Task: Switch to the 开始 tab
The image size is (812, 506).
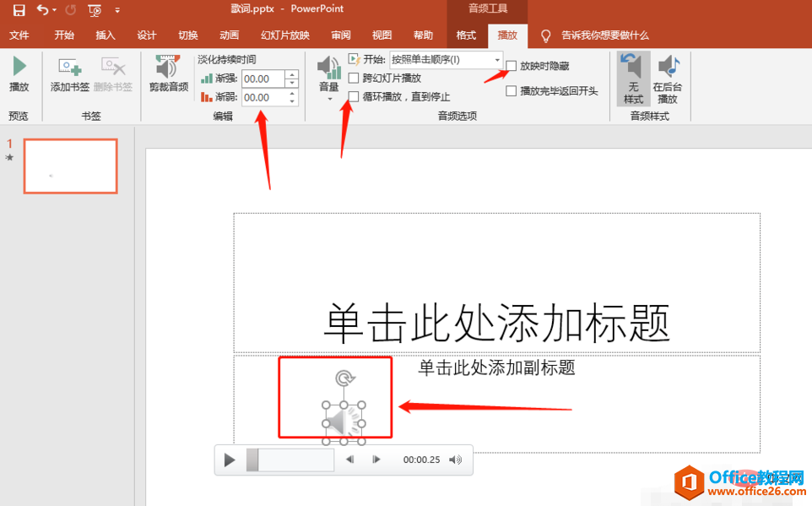Action: [64, 35]
